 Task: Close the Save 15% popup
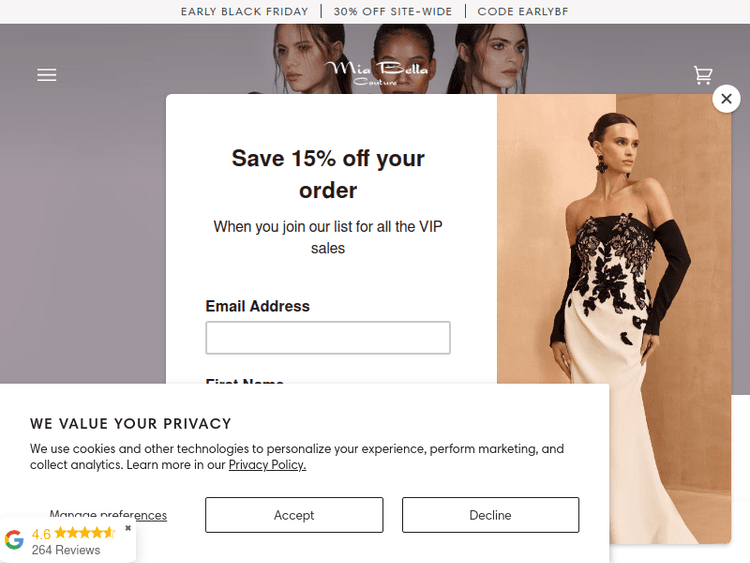tap(726, 99)
